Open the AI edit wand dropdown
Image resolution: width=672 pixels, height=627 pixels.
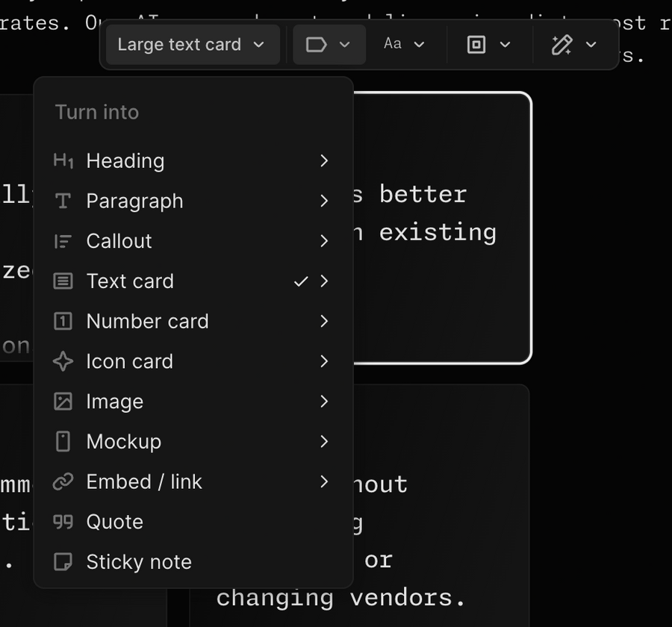point(575,44)
